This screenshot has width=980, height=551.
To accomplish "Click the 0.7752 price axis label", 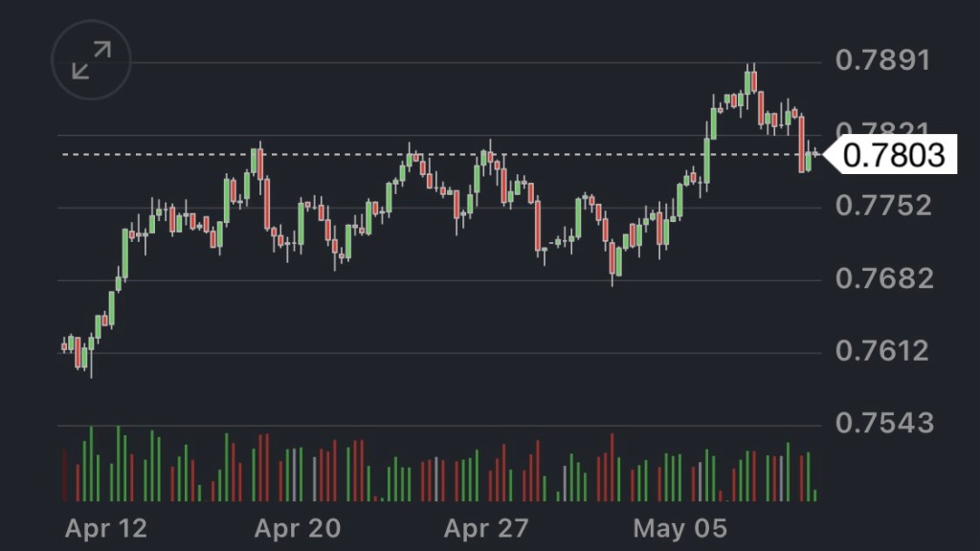I will tap(882, 206).
